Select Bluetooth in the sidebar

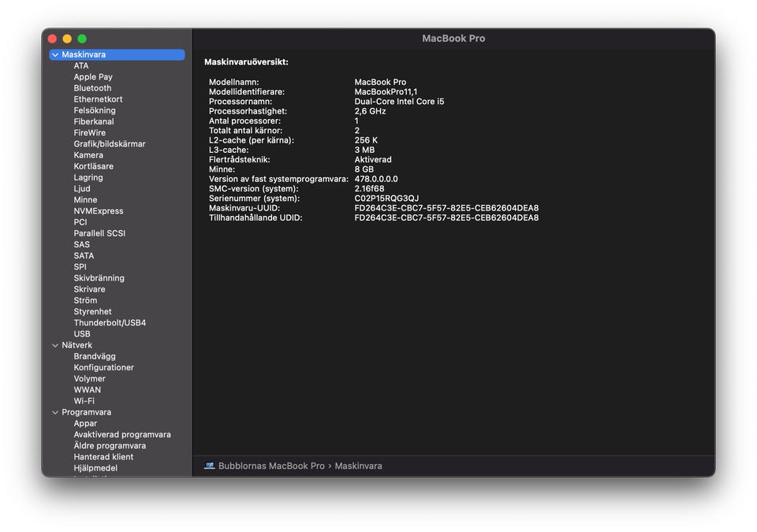click(x=92, y=88)
